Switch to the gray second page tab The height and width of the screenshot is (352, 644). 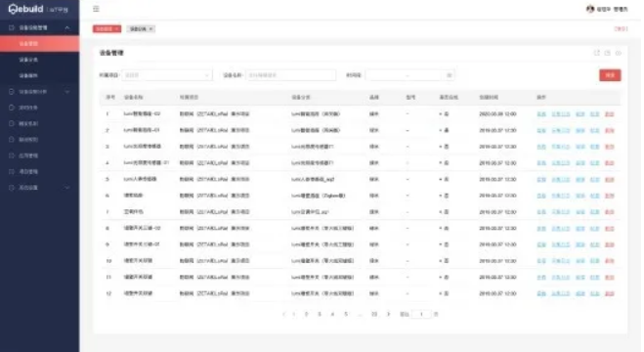pyautogui.click(x=138, y=28)
